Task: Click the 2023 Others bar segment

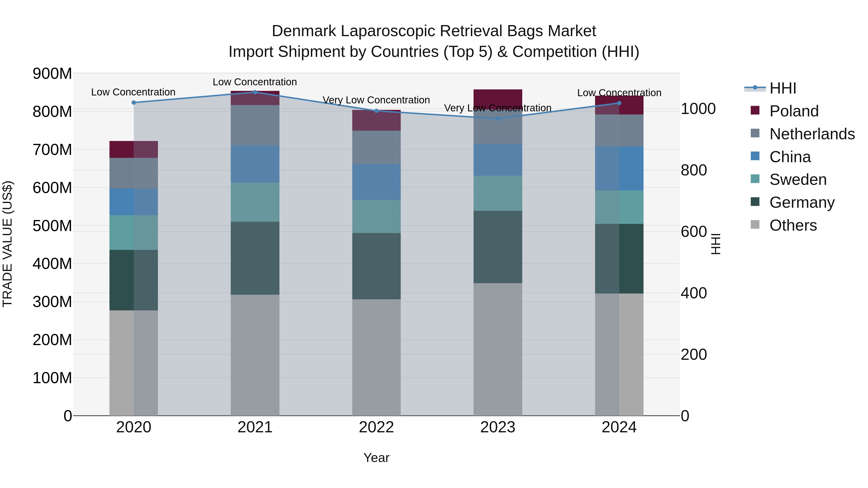Action: pyautogui.click(x=498, y=350)
